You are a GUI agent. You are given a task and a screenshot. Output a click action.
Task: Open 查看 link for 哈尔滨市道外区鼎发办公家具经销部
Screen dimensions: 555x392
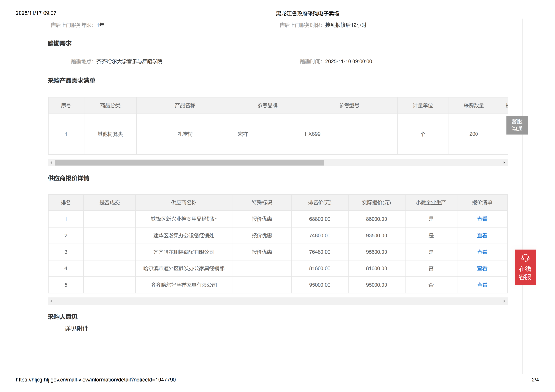pyautogui.click(x=482, y=268)
